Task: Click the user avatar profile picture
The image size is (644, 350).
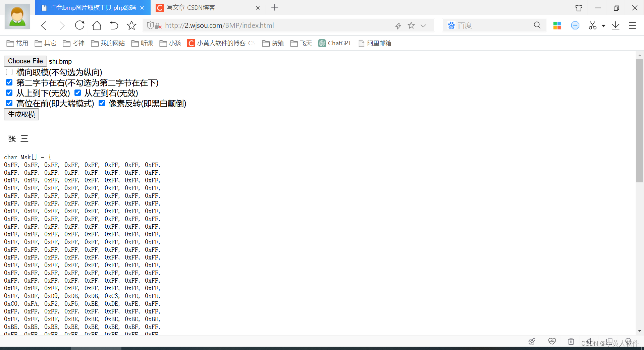Action: [17, 16]
